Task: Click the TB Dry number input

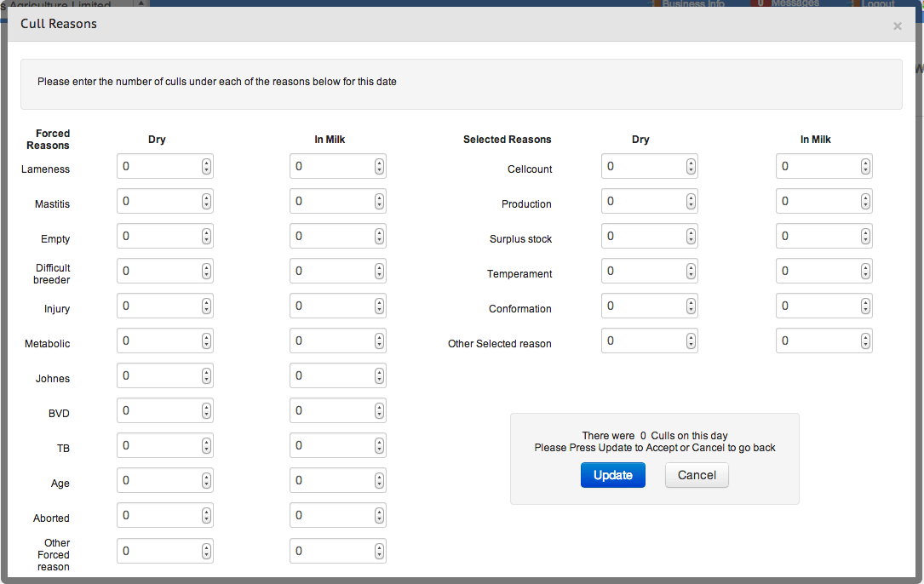Action: coord(158,446)
